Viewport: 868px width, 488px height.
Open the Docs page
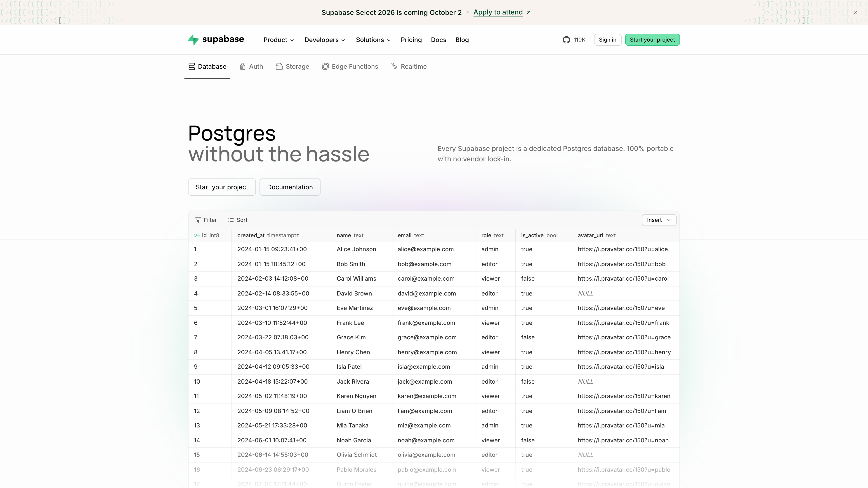click(x=438, y=40)
